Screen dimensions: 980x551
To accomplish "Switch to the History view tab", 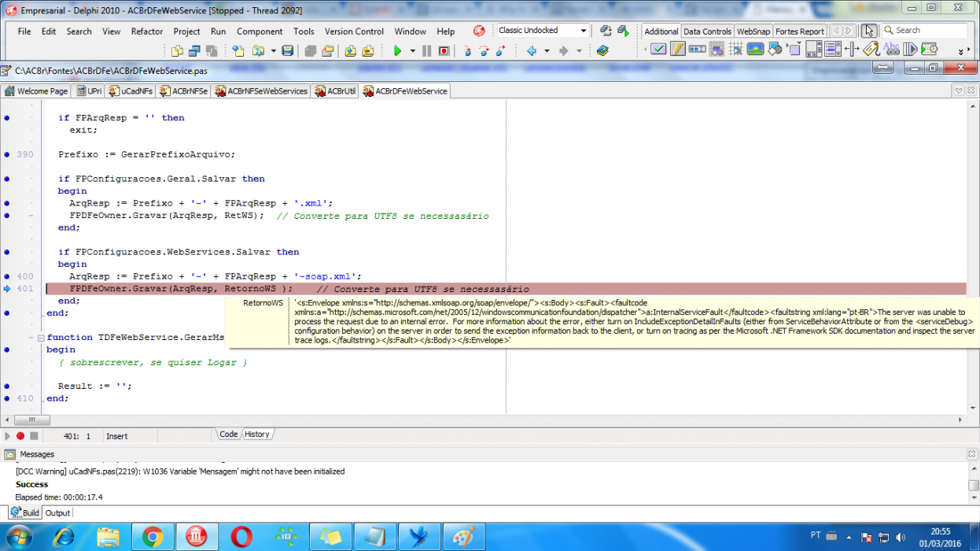I will click(x=256, y=435).
